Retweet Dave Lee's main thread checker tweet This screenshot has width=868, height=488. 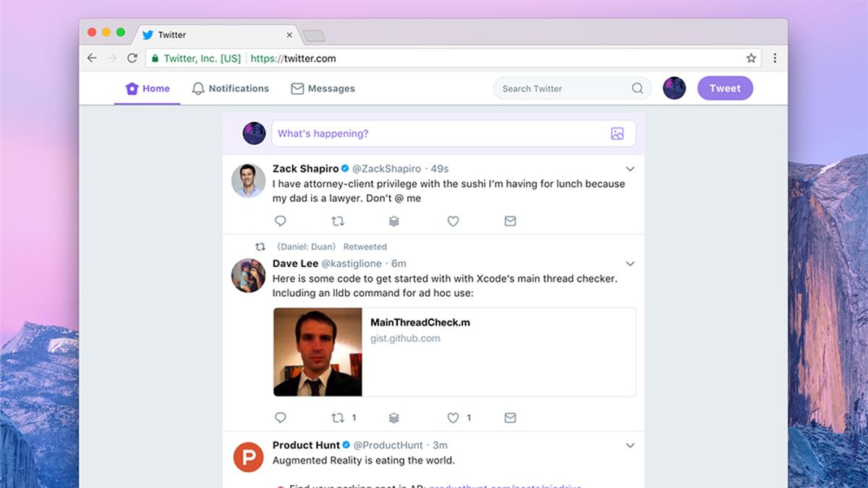338,418
